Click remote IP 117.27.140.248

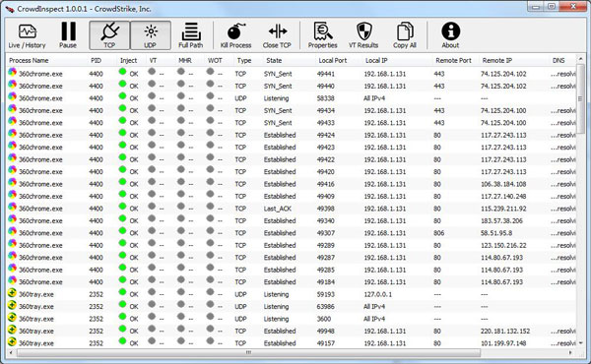[503, 196]
